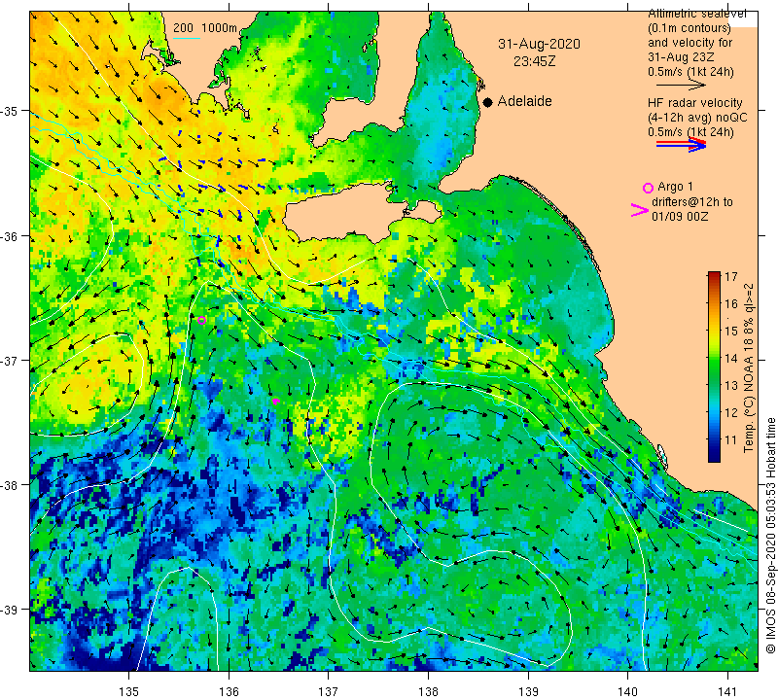The image size is (778, 700).
Task: Click the '137' longitude axis label
Action: click(329, 691)
